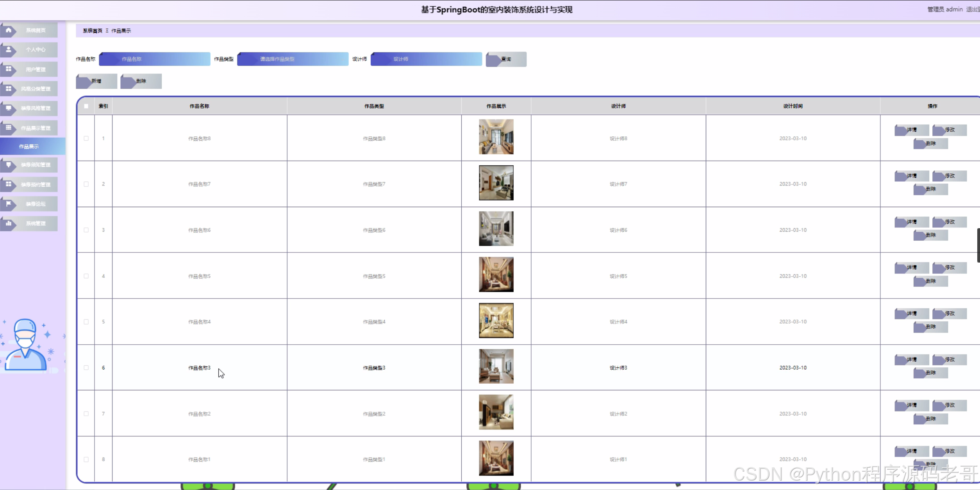
Task: Click the grid icon beside 用户管理
Action: coord(9,69)
